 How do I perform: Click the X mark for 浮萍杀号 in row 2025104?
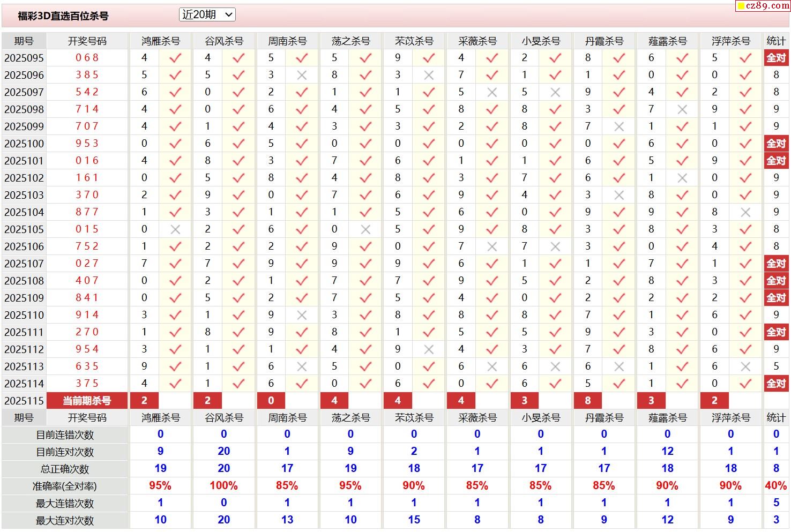(745, 212)
